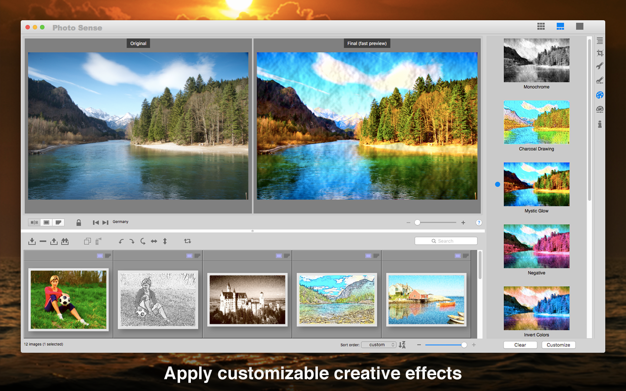This screenshot has height=391, width=626.
Task: Toggle the sort direction A-Z icon
Action: pos(402,345)
